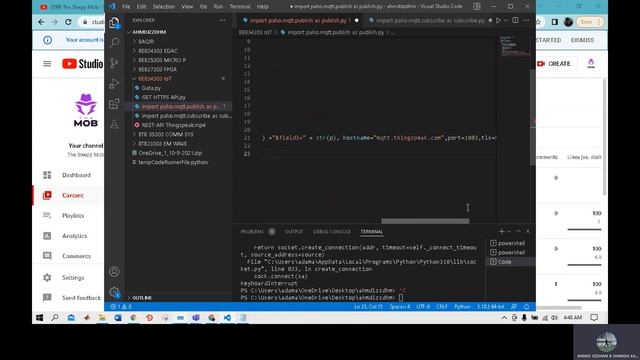
Task: Open the terminal launch profile dropdown arrow
Action: point(509,231)
